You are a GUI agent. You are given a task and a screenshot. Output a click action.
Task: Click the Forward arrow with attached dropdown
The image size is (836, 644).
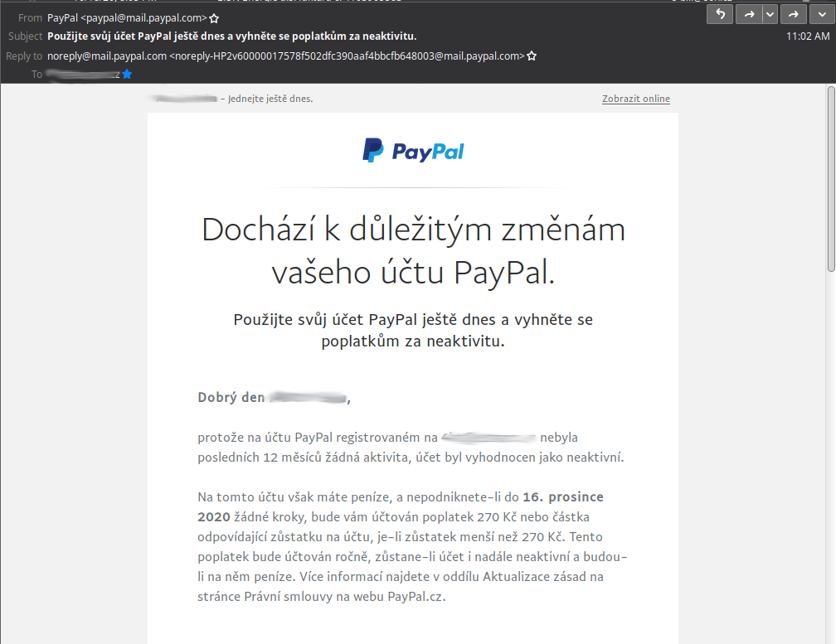749,14
